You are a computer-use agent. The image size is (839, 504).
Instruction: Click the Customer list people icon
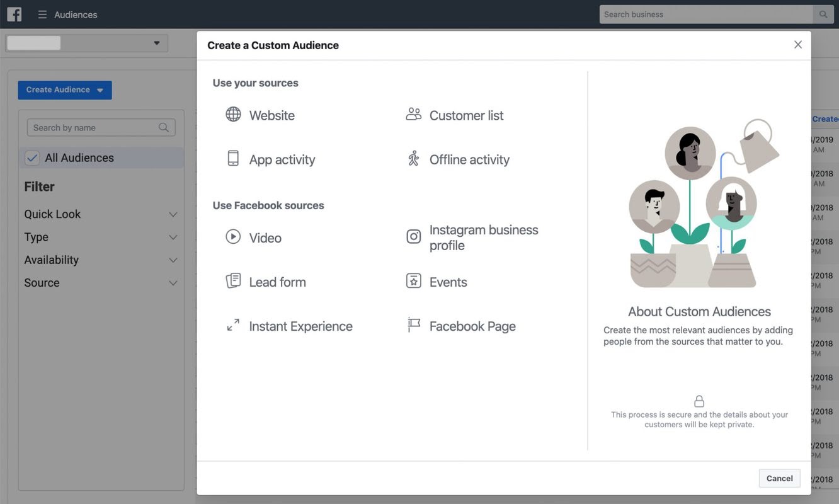413,114
